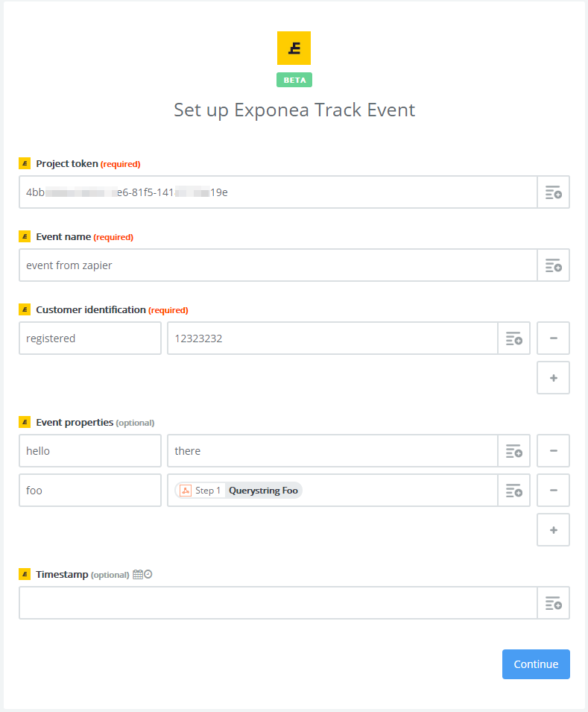Click the Exponea icon beside Timestamp label
The width and height of the screenshot is (588, 712).
point(25,574)
